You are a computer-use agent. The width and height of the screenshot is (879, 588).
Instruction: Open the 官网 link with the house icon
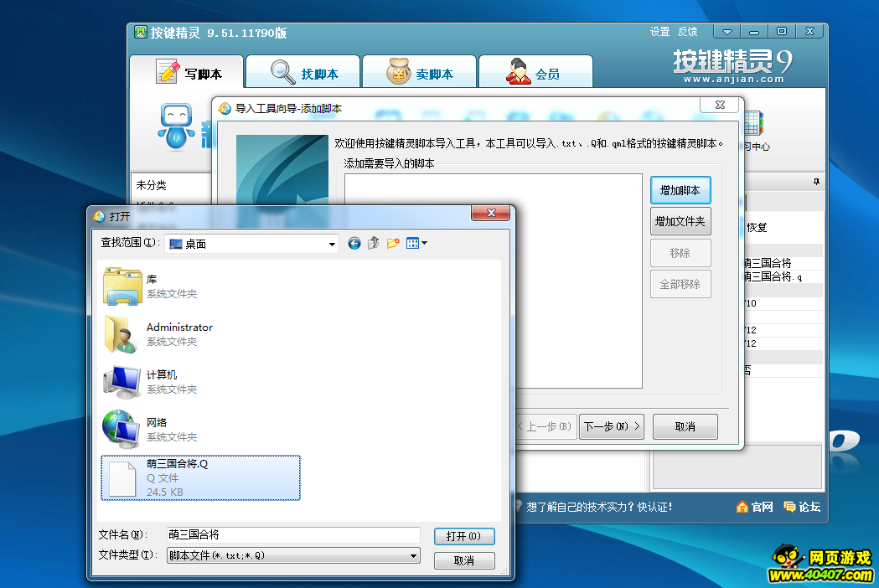(x=754, y=507)
